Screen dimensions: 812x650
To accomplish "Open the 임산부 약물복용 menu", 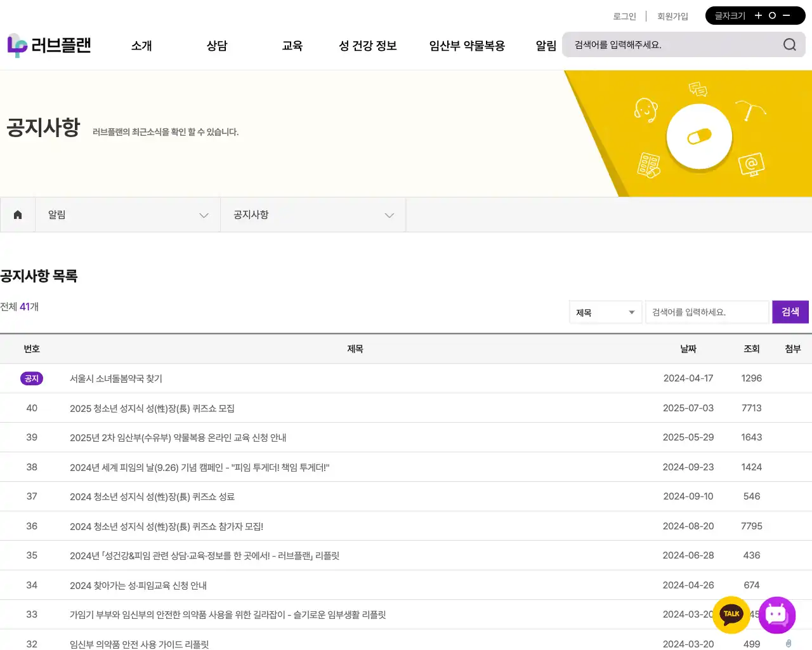I will point(467,46).
